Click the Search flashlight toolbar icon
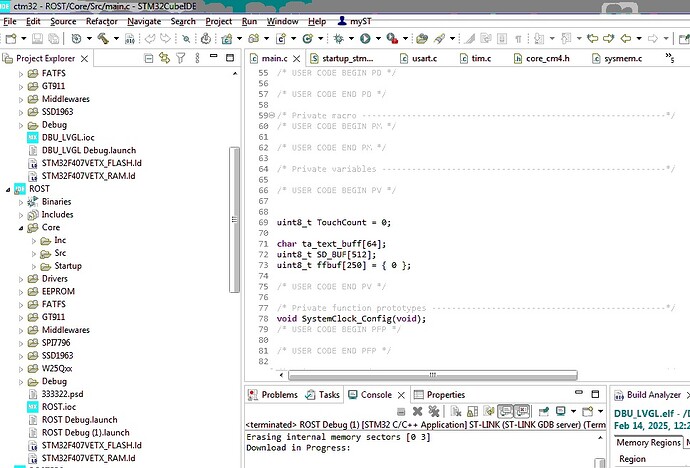Viewport: 690px width, 468px height. [x=439, y=39]
